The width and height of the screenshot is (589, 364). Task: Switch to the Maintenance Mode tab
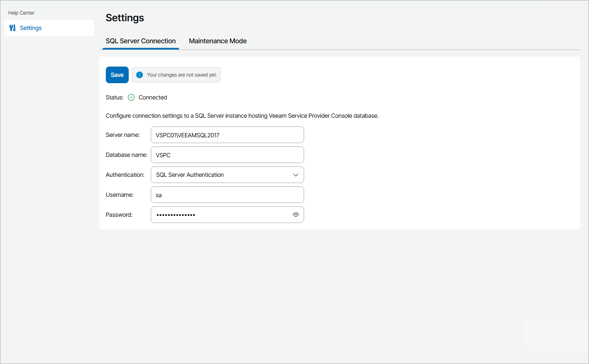pyautogui.click(x=218, y=41)
